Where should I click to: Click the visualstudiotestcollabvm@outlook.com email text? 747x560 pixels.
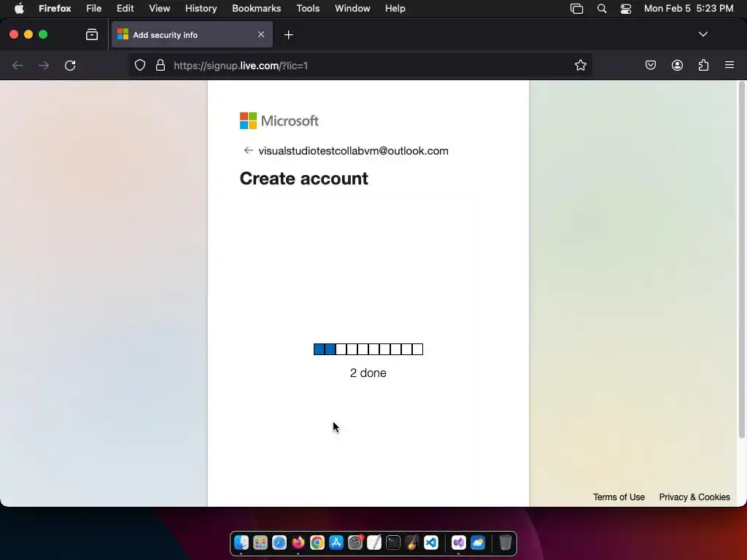(354, 151)
